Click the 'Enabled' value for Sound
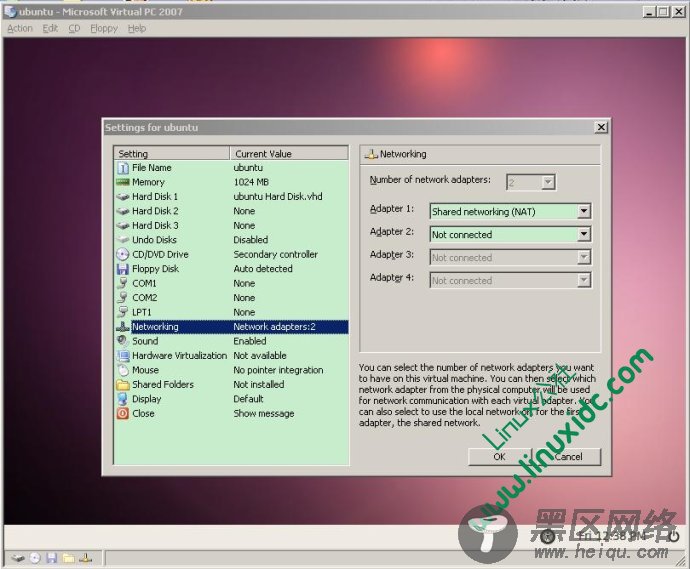Image resolution: width=690 pixels, height=569 pixels. point(250,341)
